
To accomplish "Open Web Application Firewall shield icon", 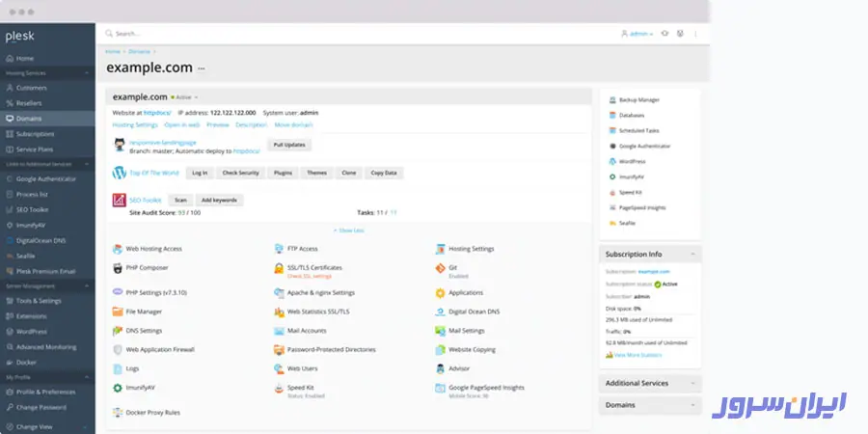I will pyautogui.click(x=118, y=350).
